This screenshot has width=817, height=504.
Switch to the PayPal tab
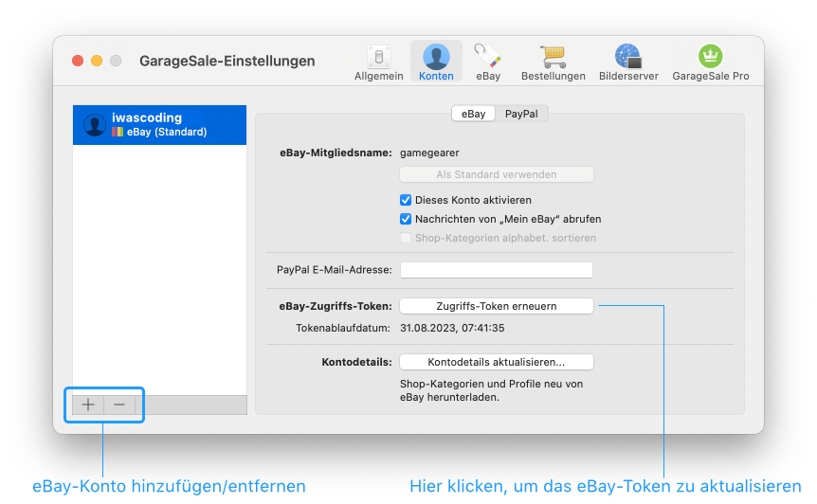point(521,114)
